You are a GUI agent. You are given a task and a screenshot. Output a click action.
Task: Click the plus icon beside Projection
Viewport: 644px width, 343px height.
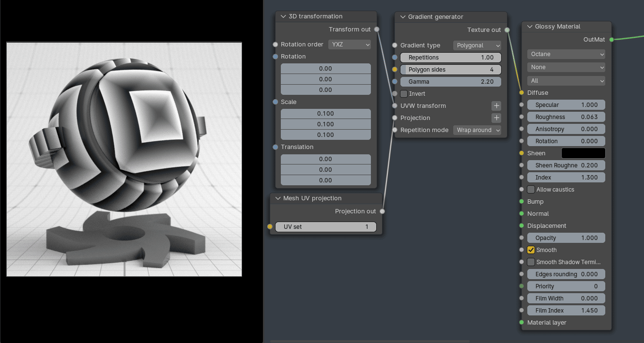496,118
